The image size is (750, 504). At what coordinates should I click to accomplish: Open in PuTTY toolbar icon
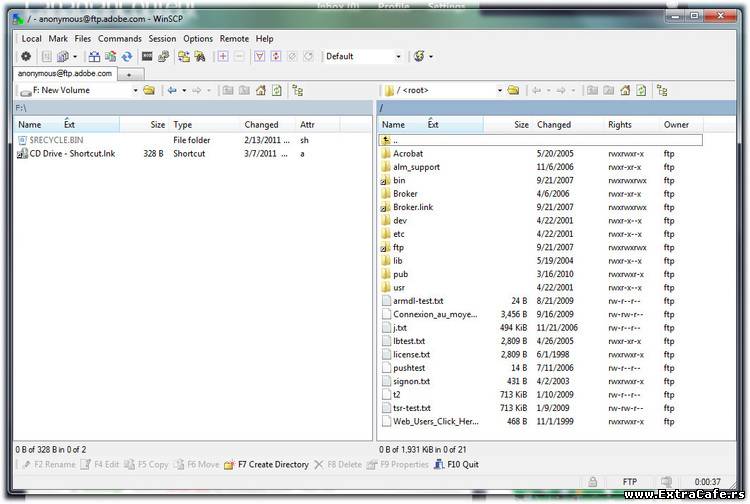point(164,56)
